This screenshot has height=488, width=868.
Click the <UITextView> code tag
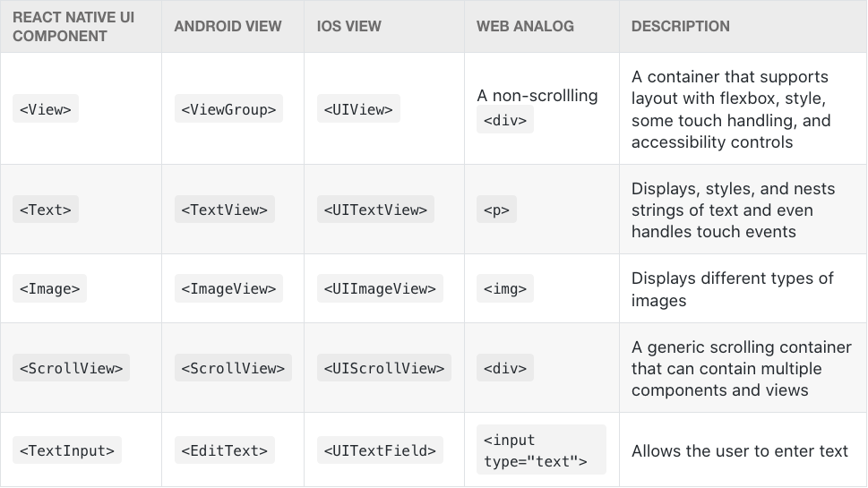(375, 210)
